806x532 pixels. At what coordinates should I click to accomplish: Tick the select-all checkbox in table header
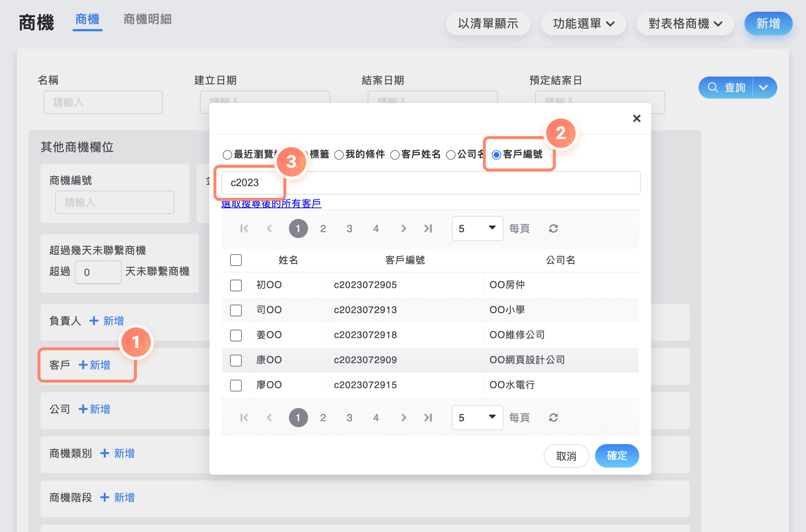click(236, 260)
